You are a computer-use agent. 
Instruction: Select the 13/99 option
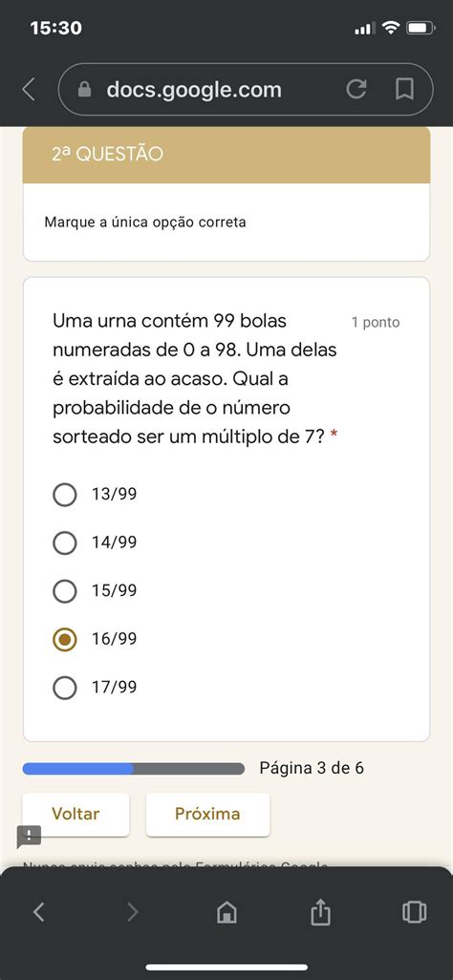pyautogui.click(x=96, y=495)
